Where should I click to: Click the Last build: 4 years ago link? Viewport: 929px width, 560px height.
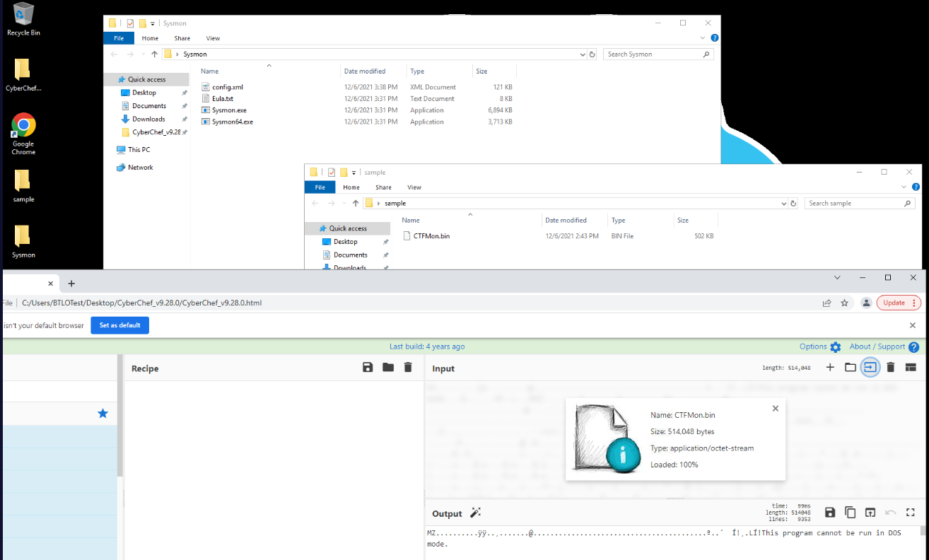point(427,346)
